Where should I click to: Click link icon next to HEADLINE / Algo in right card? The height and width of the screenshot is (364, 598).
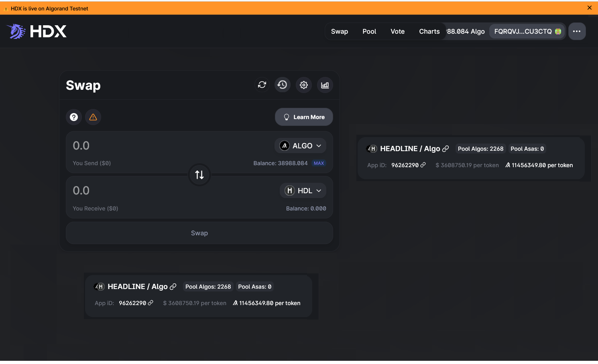(x=445, y=149)
